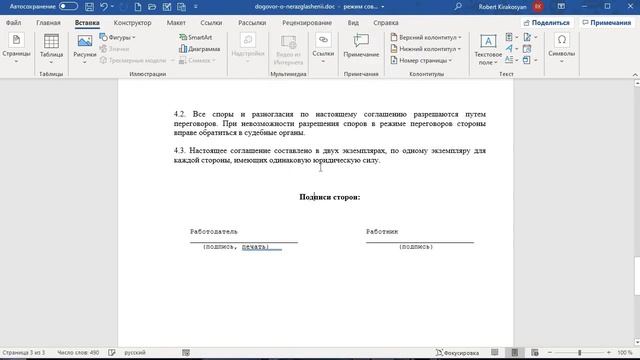Click the Undo arrow icon
The height and width of the screenshot is (360, 640).
click(104, 7)
